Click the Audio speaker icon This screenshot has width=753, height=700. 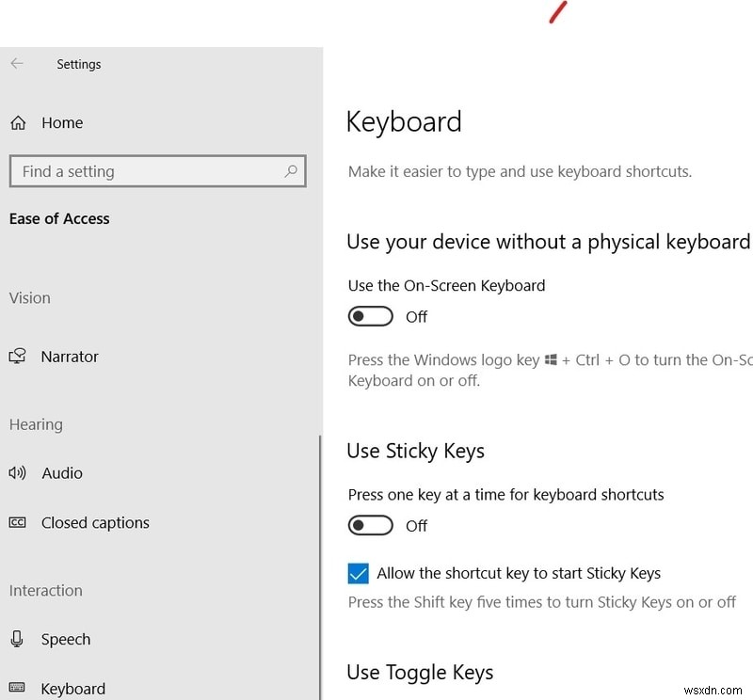(x=16, y=472)
